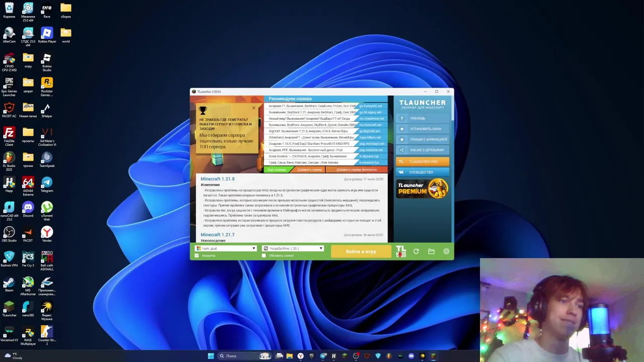Open Voicemod V3 desktop icon
Image resolution: width=644 pixels, height=362 pixels.
click(9, 334)
